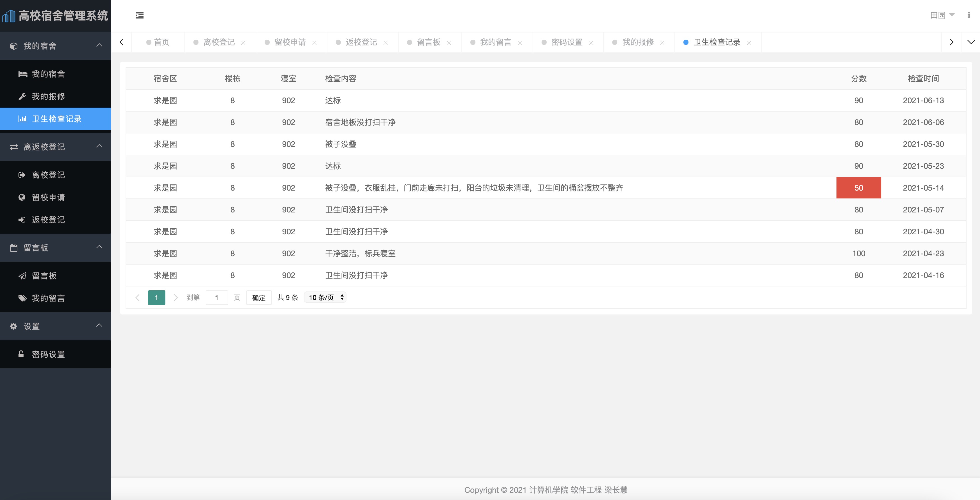Click the red highlighted score 50 cell
The width and height of the screenshot is (980, 500).
(x=858, y=188)
